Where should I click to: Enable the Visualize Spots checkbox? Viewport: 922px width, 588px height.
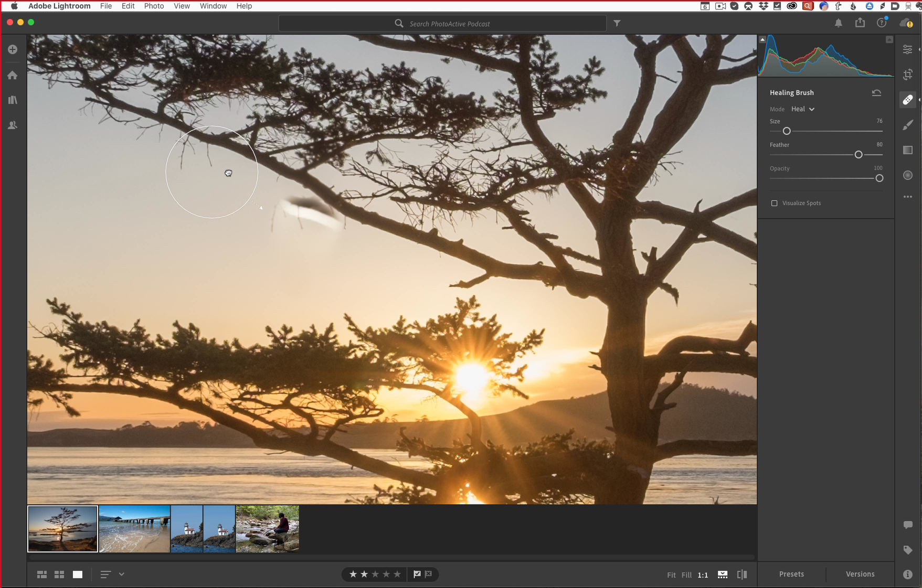774,203
